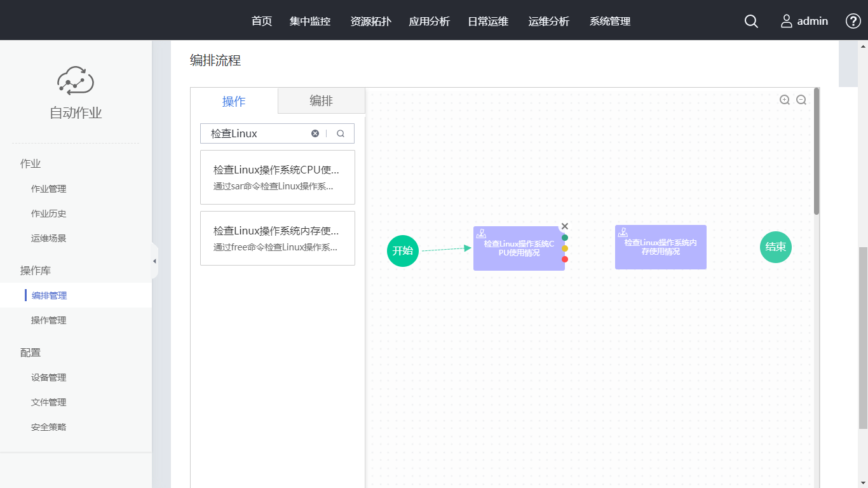Click into the 检查Linux search field
Viewport: 868px width, 488px height.
coord(257,133)
